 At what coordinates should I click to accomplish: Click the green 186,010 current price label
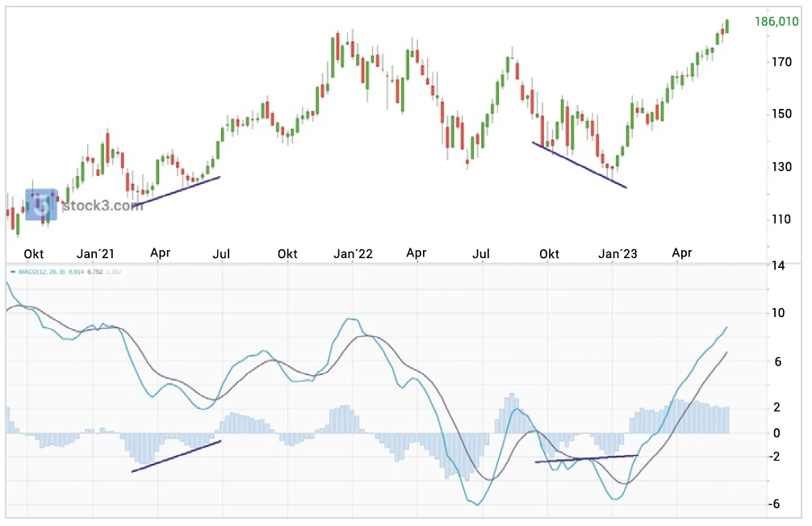click(x=776, y=21)
